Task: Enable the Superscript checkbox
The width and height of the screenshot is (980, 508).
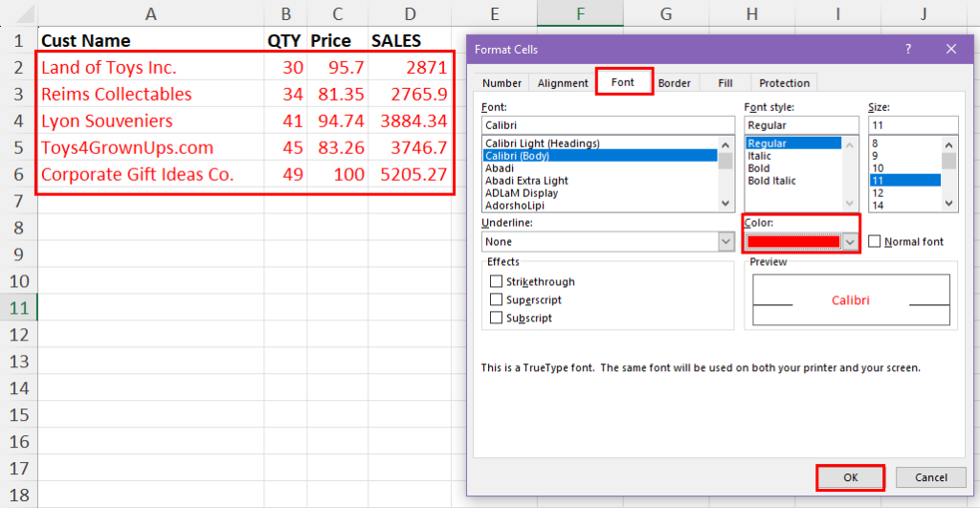Action: point(496,299)
